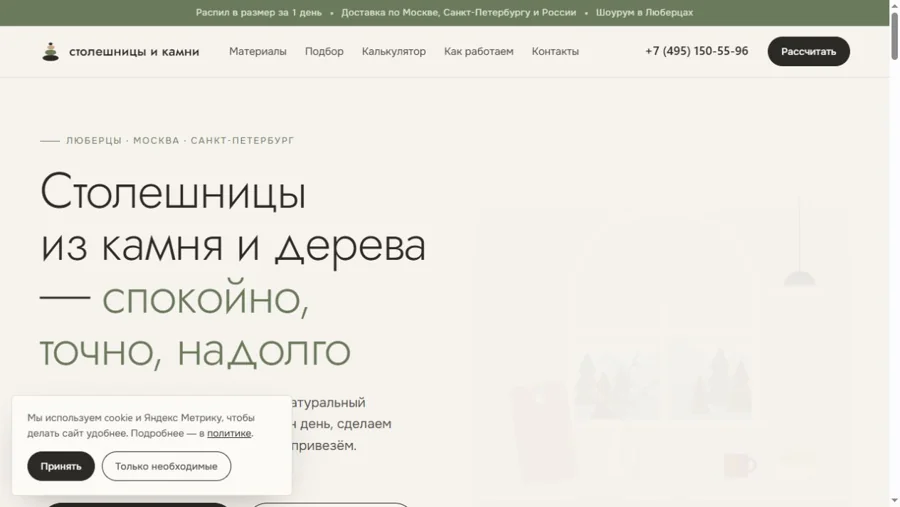This screenshot has height=507, width=900.
Task: Click the vertical page scrollbar thumb
Action: tap(894, 36)
